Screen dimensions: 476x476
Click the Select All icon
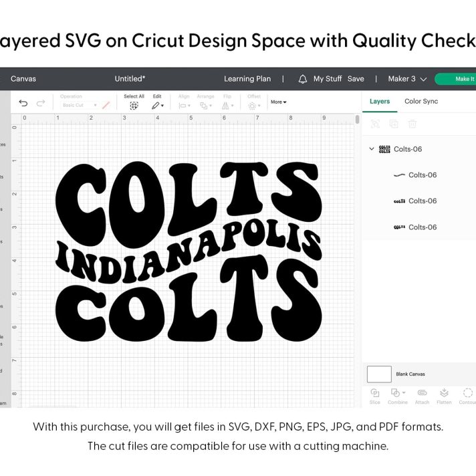(x=134, y=106)
